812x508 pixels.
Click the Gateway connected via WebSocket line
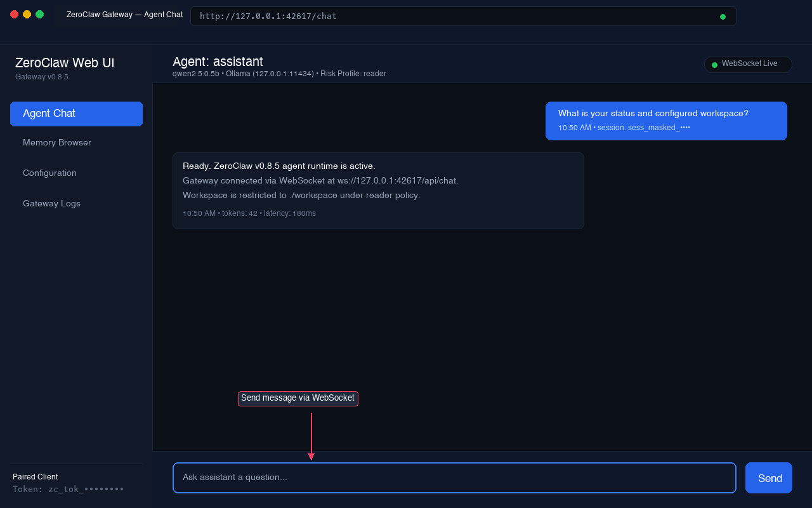[x=320, y=181]
